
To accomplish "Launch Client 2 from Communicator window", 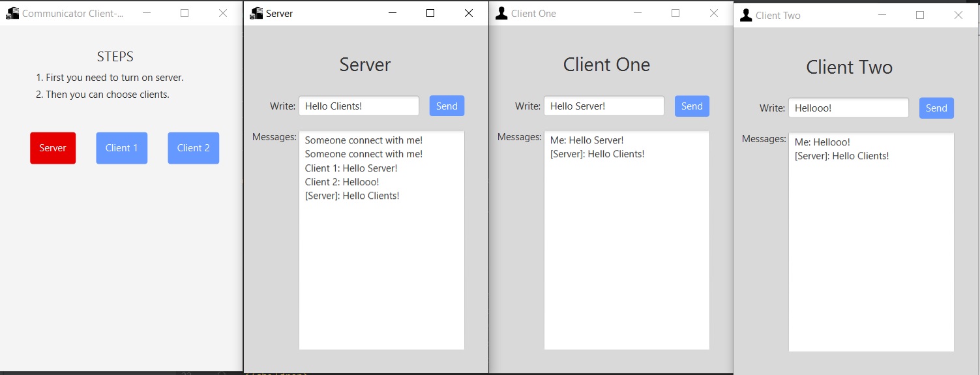I will pos(193,148).
